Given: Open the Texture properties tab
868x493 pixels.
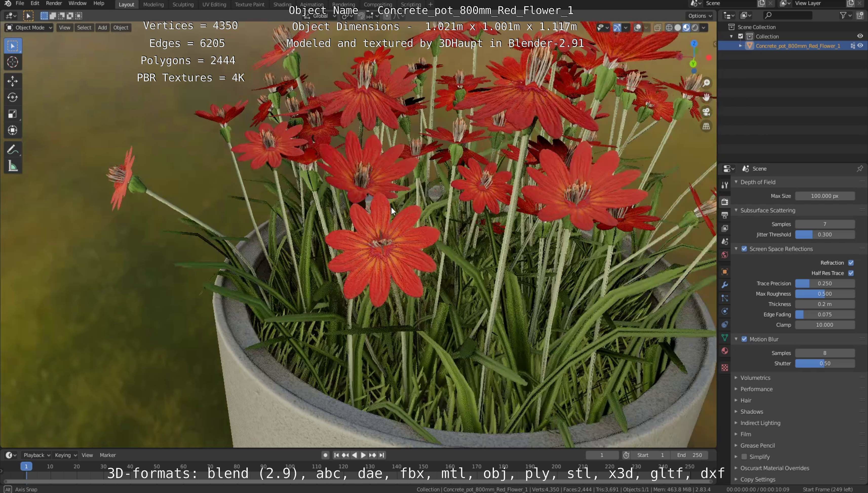Looking at the screenshot, I should click(x=724, y=367).
